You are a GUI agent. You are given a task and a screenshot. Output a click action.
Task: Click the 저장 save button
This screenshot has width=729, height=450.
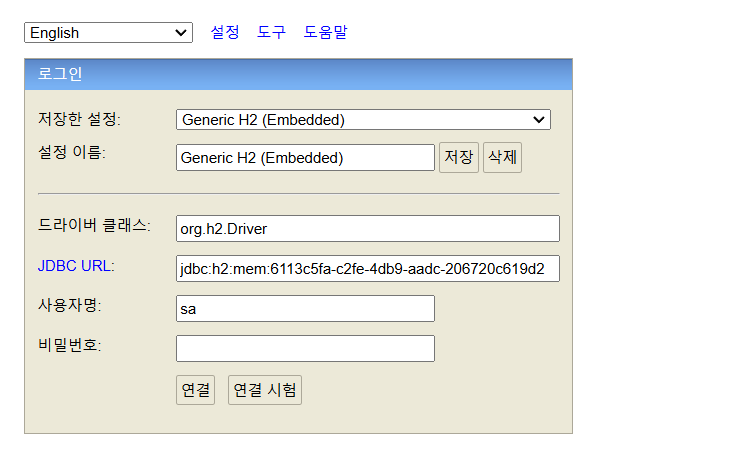[x=459, y=158]
